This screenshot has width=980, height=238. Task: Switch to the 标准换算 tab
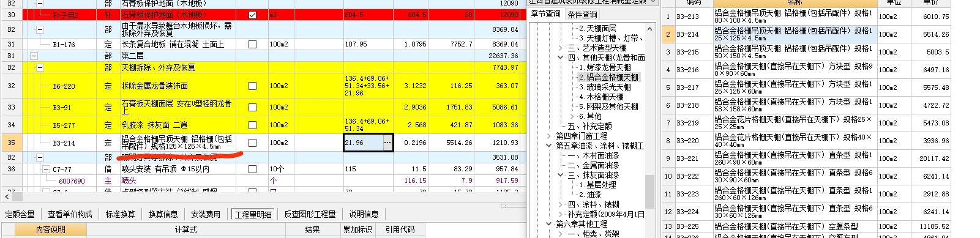click(120, 214)
